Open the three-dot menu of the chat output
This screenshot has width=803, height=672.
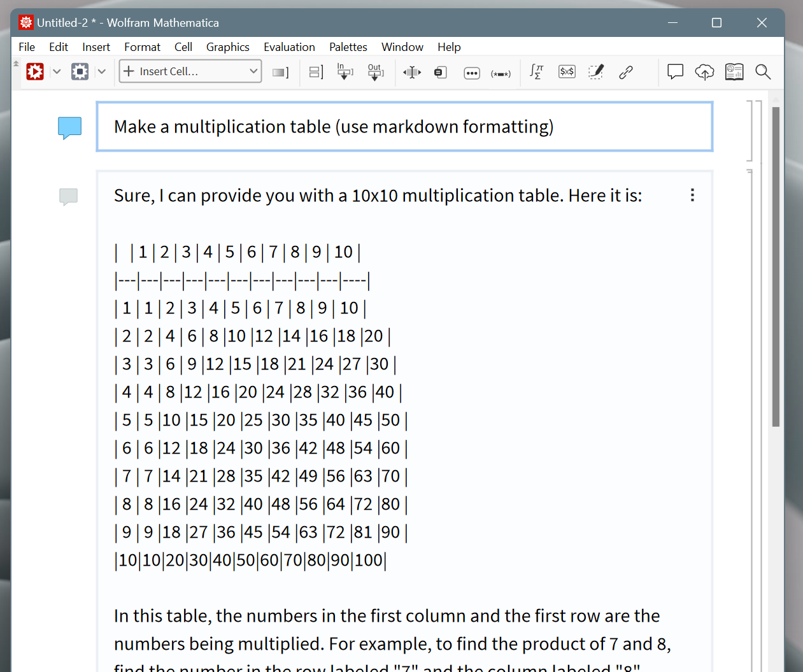click(692, 195)
